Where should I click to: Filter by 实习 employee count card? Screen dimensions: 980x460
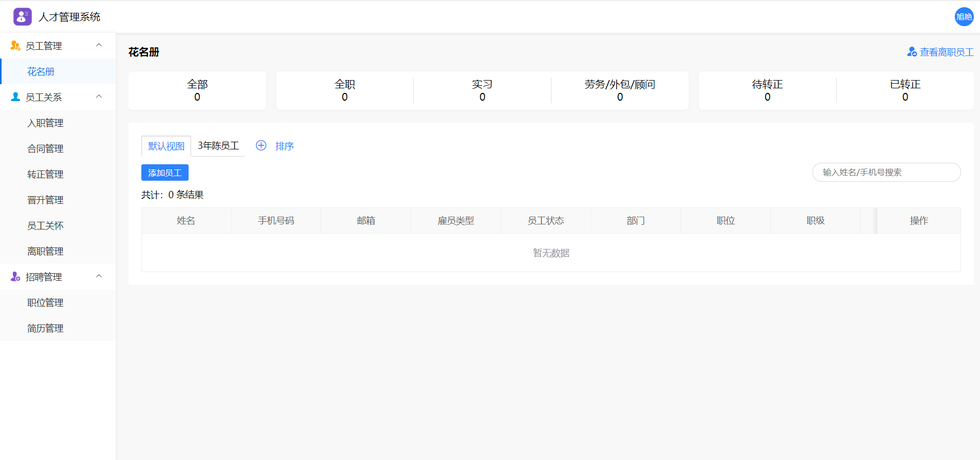point(482,90)
